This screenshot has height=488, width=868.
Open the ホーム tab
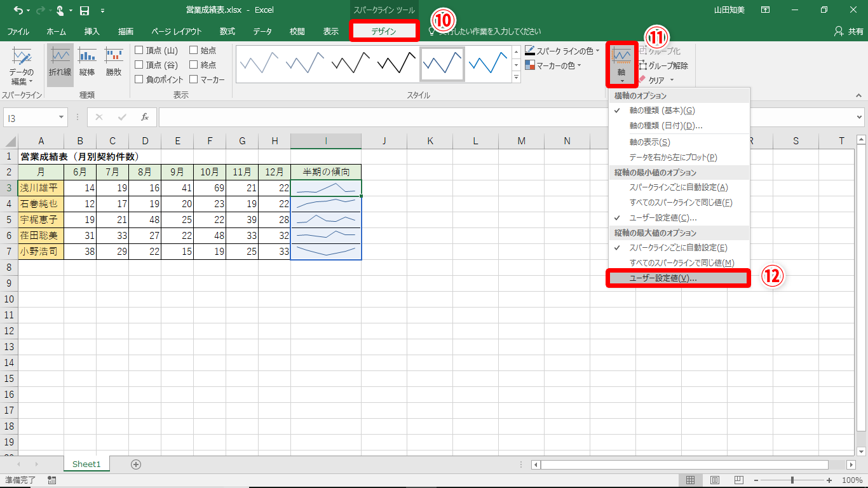(x=57, y=32)
